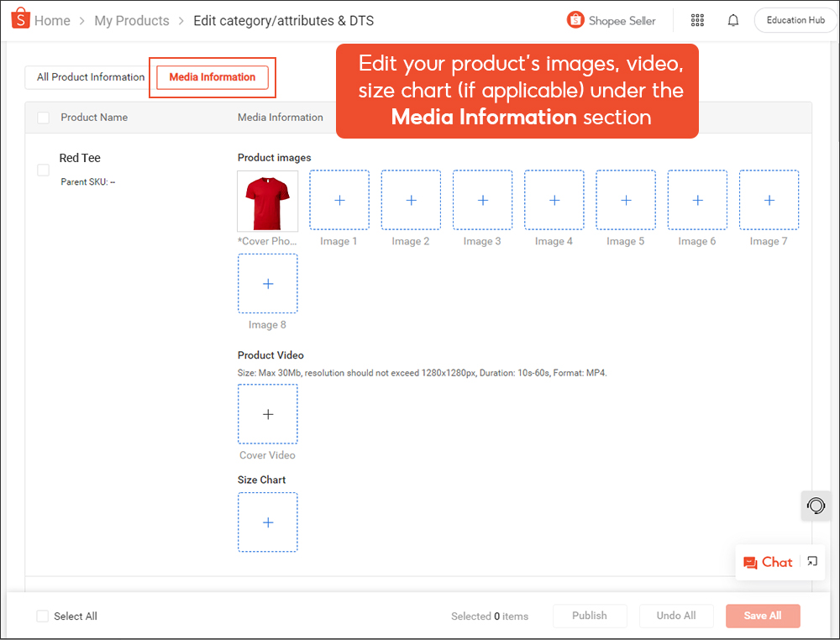
Task: Upload a Size Chart image
Action: 268,522
